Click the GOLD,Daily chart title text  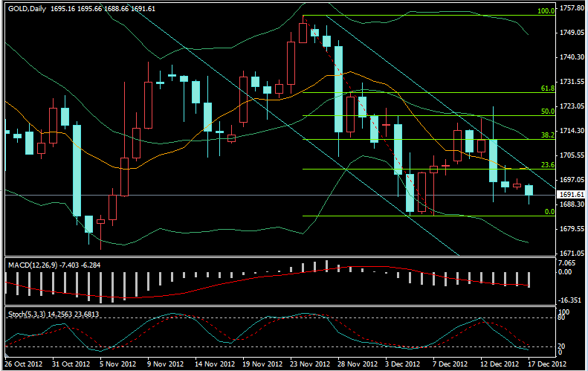click(27, 9)
